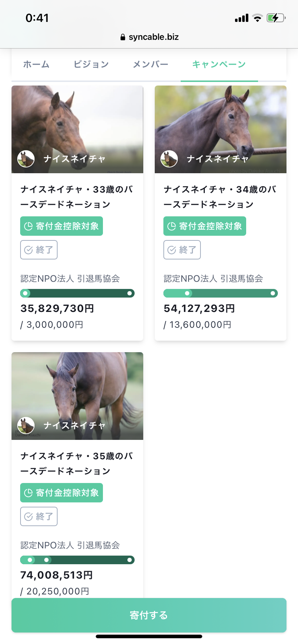Click 終了 status badge on 35歳 campaign
Image resolution: width=298 pixels, height=644 pixels.
tap(39, 516)
